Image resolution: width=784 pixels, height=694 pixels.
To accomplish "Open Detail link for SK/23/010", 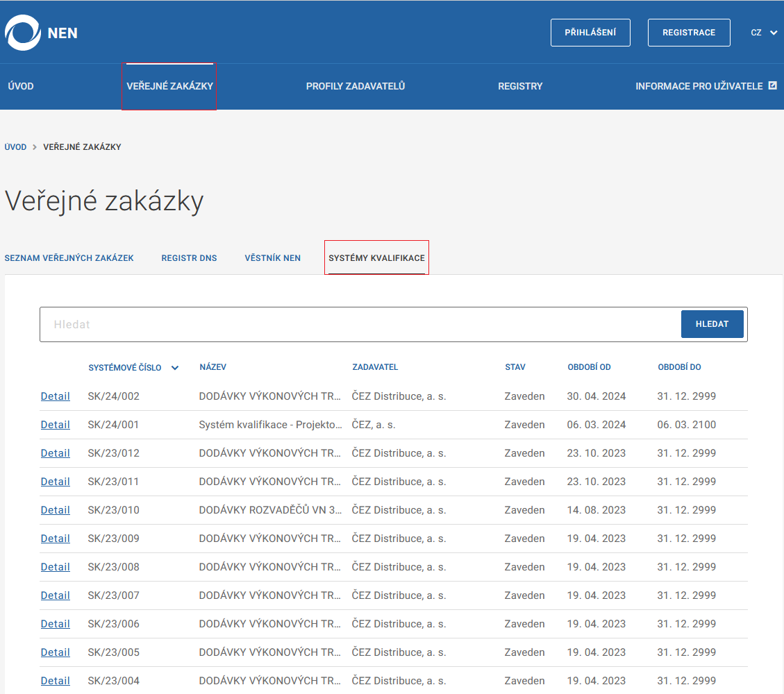I will [x=55, y=510].
